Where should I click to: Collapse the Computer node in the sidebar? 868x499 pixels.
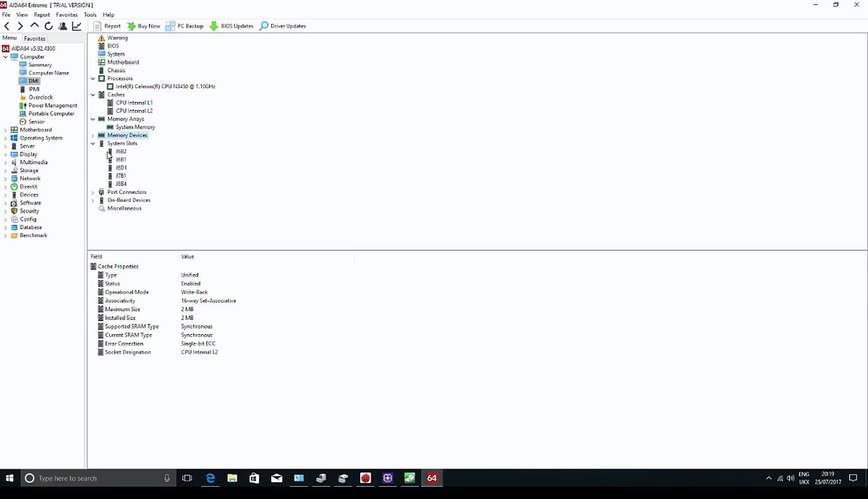(x=5, y=56)
